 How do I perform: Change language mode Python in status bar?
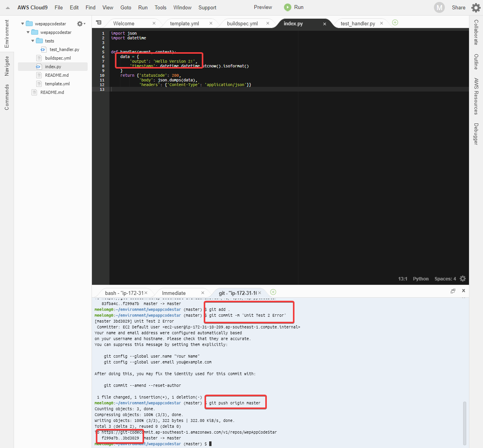[421, 279]
